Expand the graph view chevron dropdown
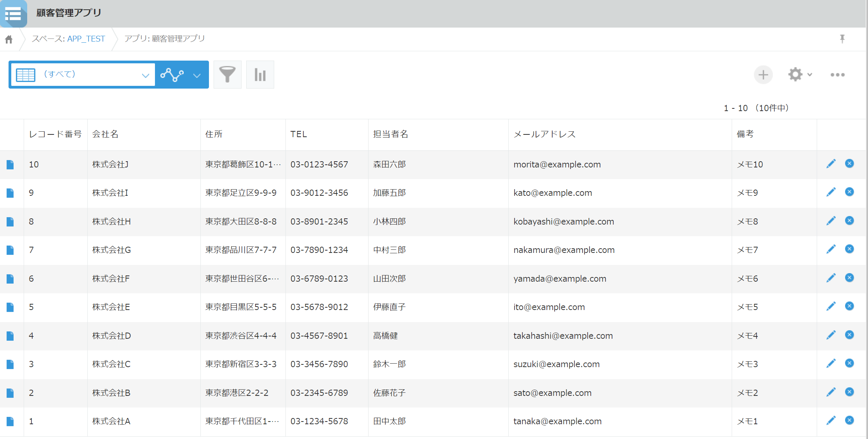The height and width of the screenshot is (439, 868). coord(197,75)
